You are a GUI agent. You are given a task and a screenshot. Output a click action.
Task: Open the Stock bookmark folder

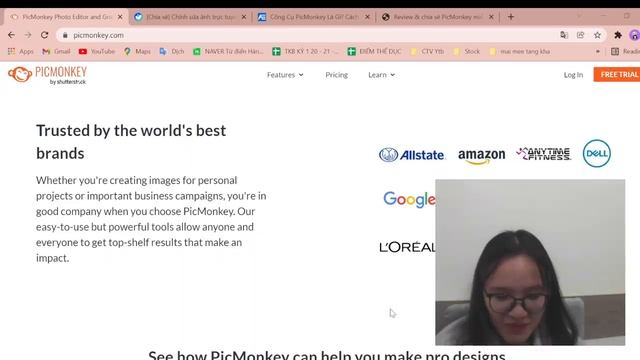467,51
